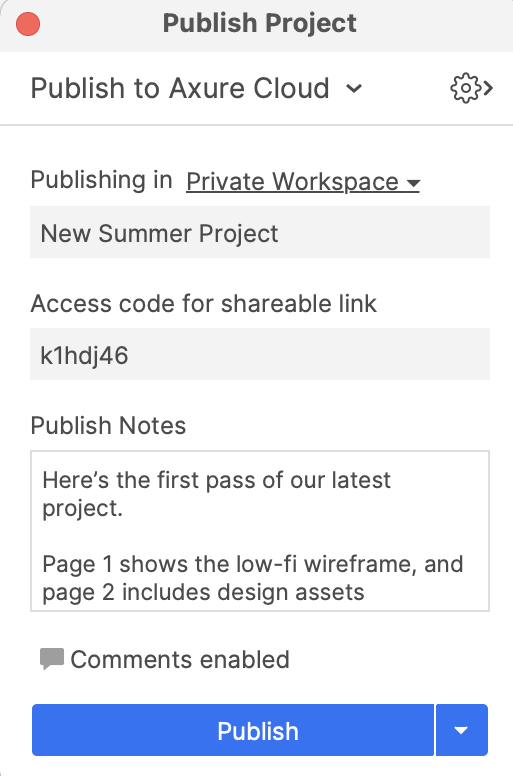Viewport: 513px width, 776px height.
Task: Focus the New Summer Project name field
Action: coord(260,232)
